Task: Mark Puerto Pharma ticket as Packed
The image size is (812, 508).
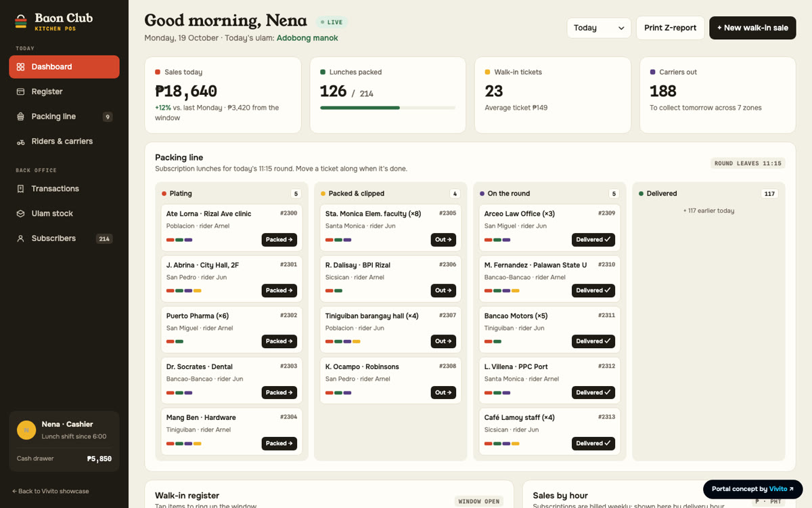Action: [x=279, y=341]
